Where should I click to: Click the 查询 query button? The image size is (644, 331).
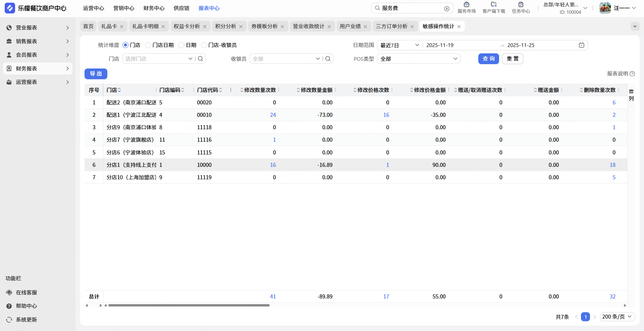488,59
